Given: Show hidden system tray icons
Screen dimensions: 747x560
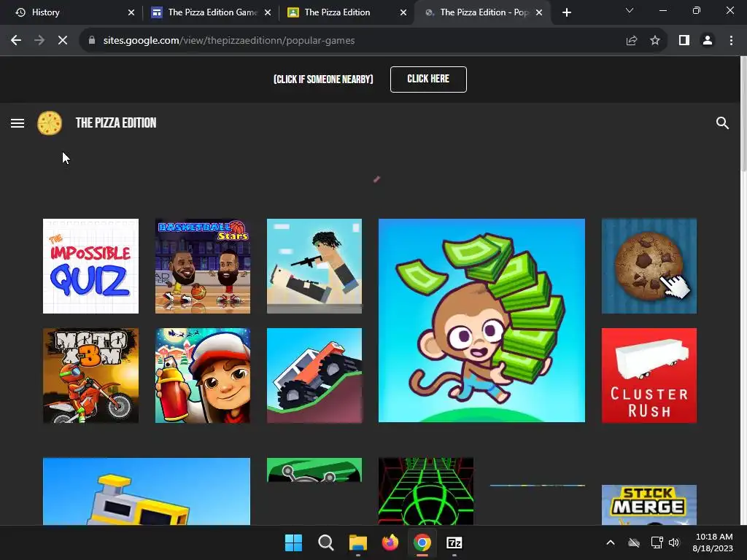Looking at the screenshot, I should [x=611, y=542].
